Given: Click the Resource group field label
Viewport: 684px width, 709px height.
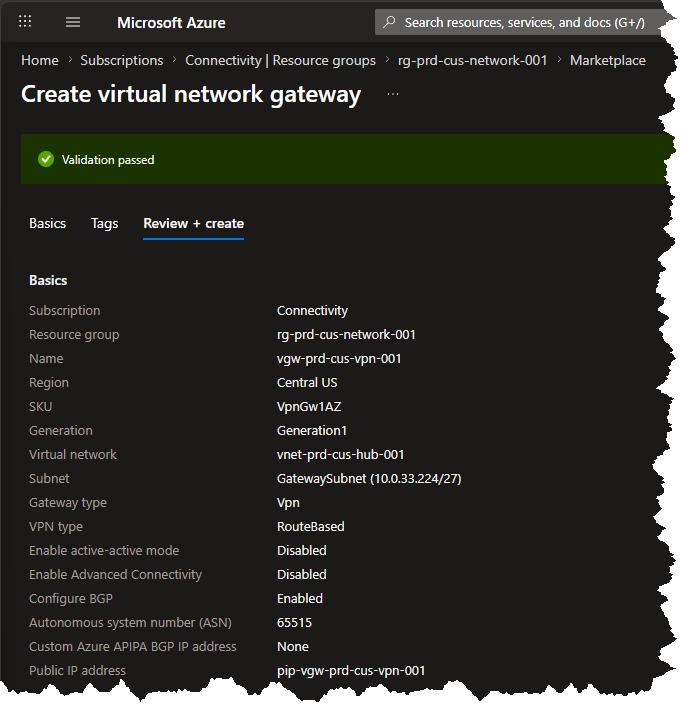Looking at the screenshot, I should point(74,335).
